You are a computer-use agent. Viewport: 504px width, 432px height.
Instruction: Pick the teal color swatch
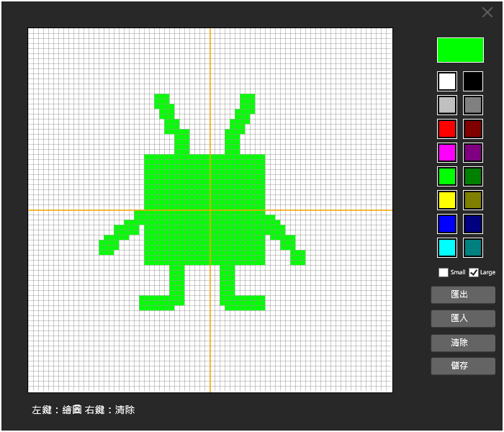[473, 248]
